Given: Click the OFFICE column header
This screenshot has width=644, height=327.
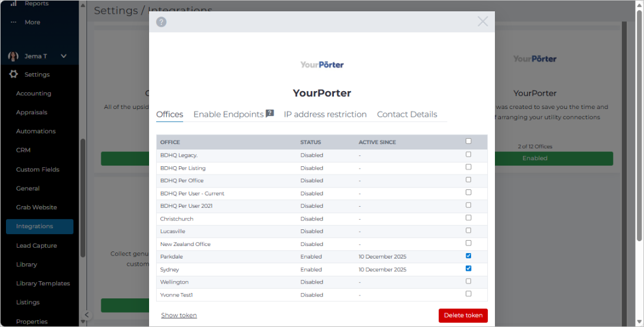Looking at the screenshot, I should coord(170,142).
